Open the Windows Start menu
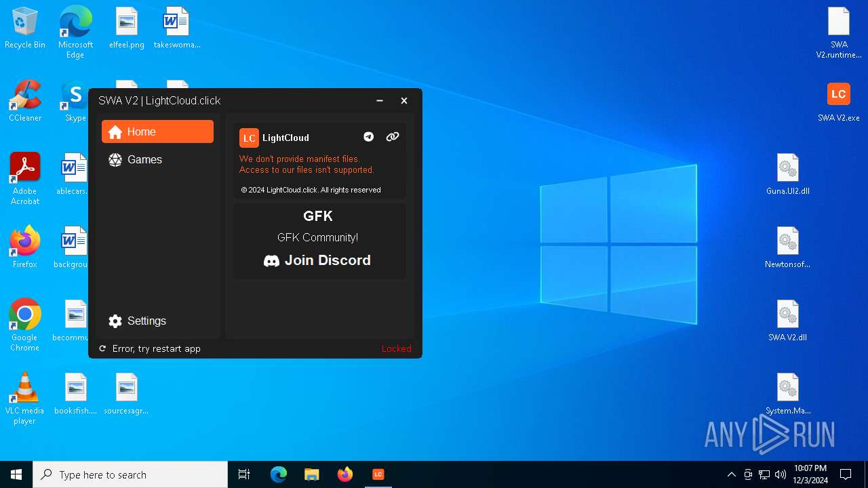The height and width of the screenshot is (488, 868). tap(16, 474)
